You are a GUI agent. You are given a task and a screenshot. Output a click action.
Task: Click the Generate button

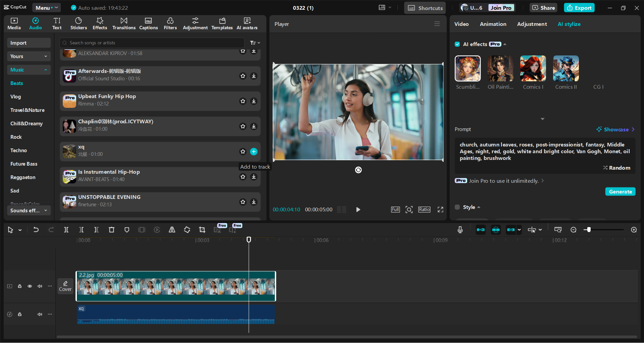point(620,191)
